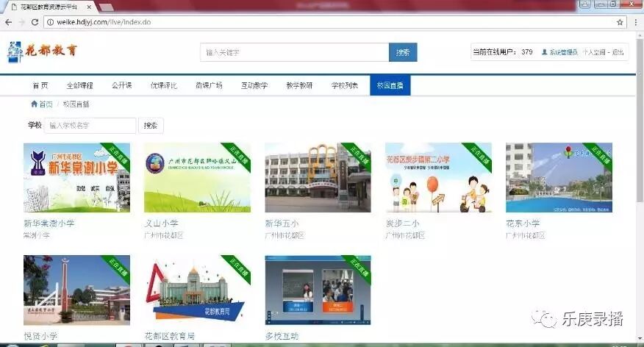This screenshot has width=644, height=347.
Task: Open the 优课评比 navigation tab
Action: coord(163,85)
